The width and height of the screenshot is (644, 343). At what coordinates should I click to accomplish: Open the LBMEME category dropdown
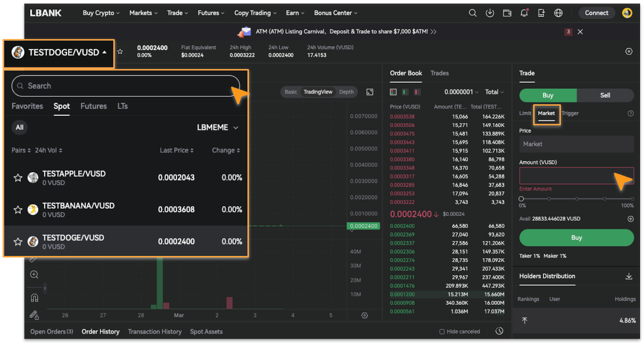click(217, 127)
